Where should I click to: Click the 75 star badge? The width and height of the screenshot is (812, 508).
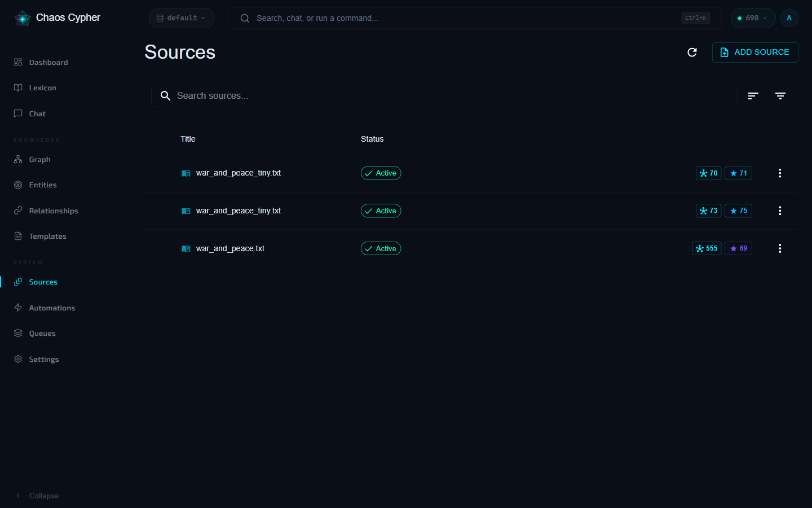pyautogui.click(x=738, y=211)
